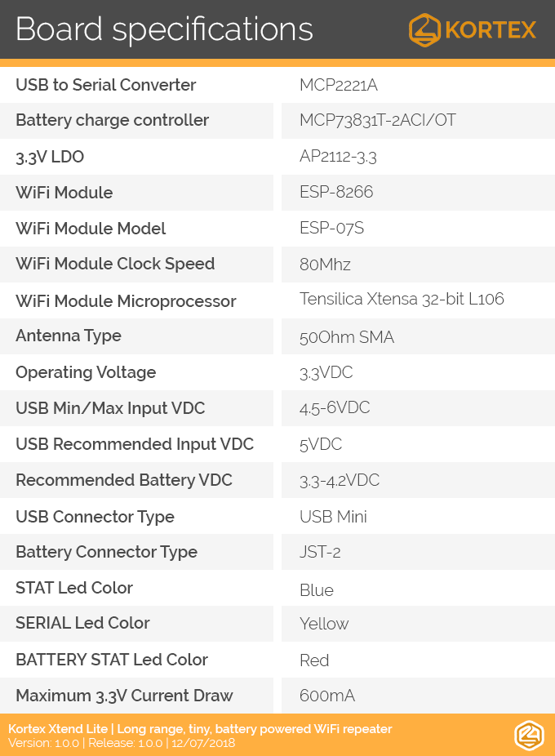Select the Battery charge controller label
The image size is (555, 756).
(113, 120)
